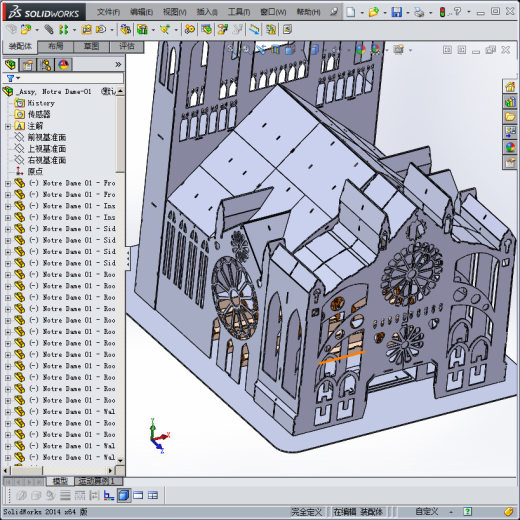Image resolution: width=520 pixels, height=520 pixels.
Task: Click the Rebuild traffic light icon
Action: point(443,12)
